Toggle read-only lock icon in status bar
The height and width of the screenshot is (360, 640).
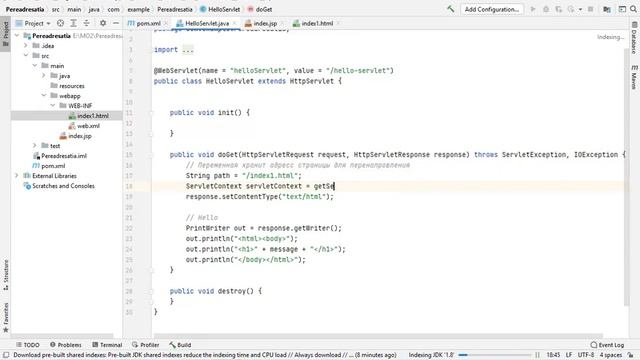pos(631,355)
